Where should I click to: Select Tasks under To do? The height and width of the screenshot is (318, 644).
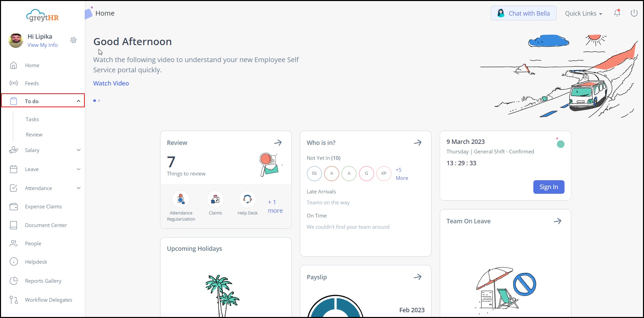[32, 119]
